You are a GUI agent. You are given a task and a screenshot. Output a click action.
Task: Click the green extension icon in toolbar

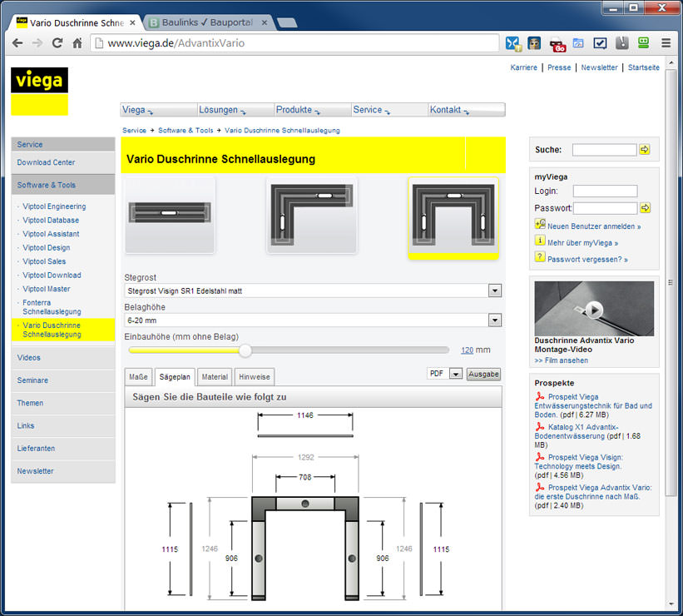[643, 42]
